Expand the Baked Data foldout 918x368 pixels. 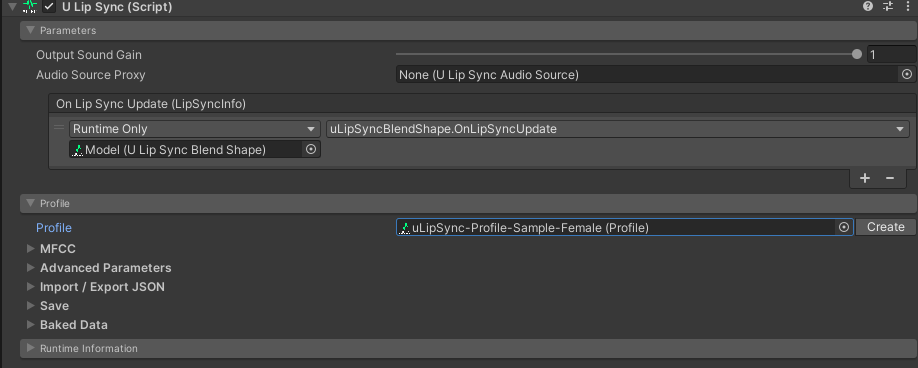tap(31, 325)
